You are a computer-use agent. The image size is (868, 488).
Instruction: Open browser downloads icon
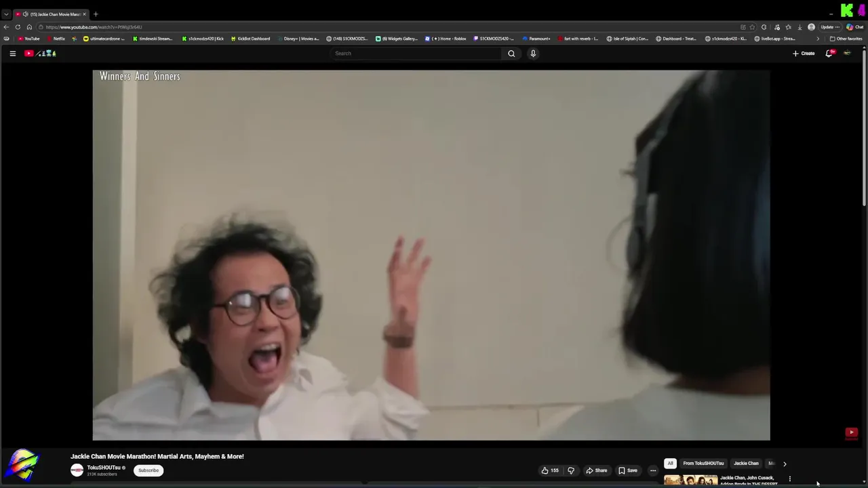pyautogui.click(x=800, y=27)
